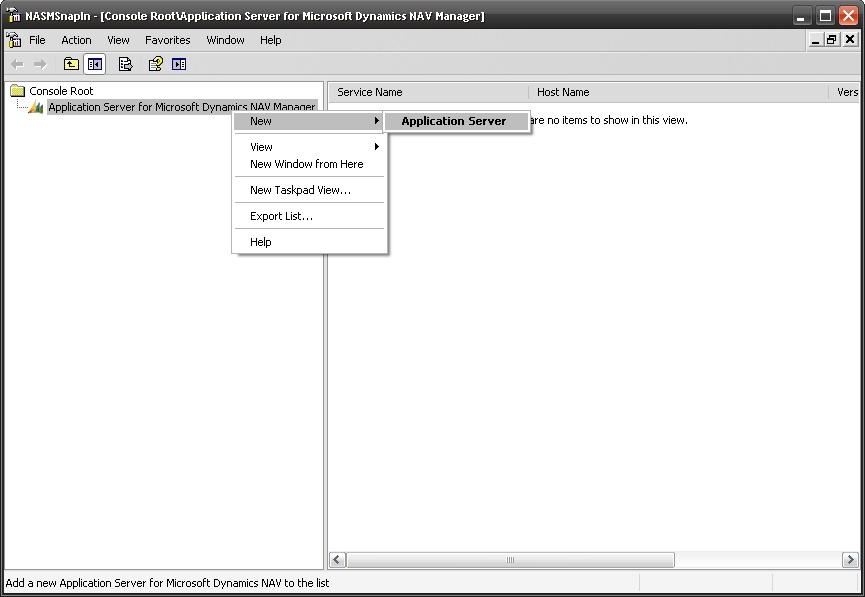The image size is (865, 597).
Task: Close the NASMSnapIn main window
Action: (x=848, y=16)
